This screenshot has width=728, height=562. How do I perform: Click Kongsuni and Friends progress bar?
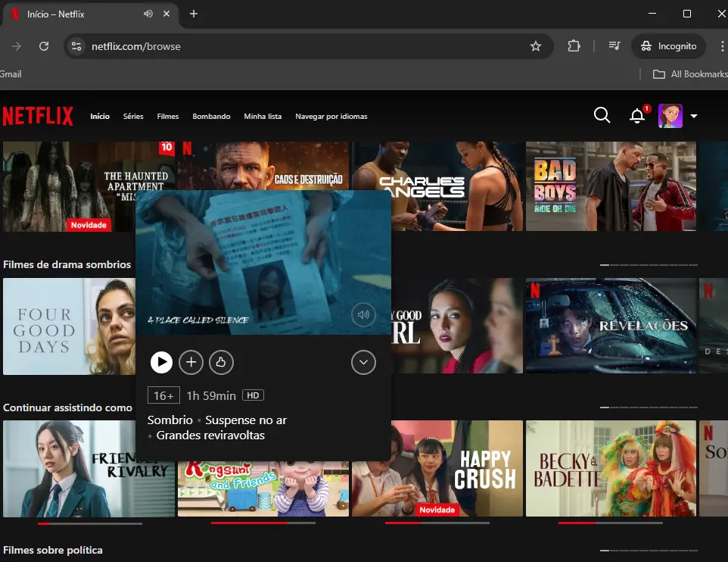263,523
